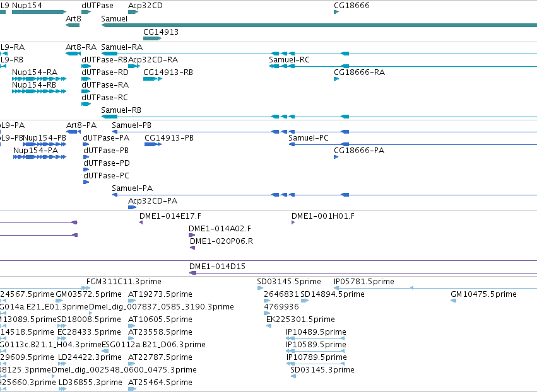
Task: Click the dUTPase-RB transcript label
Action: (x=105, y=59)
